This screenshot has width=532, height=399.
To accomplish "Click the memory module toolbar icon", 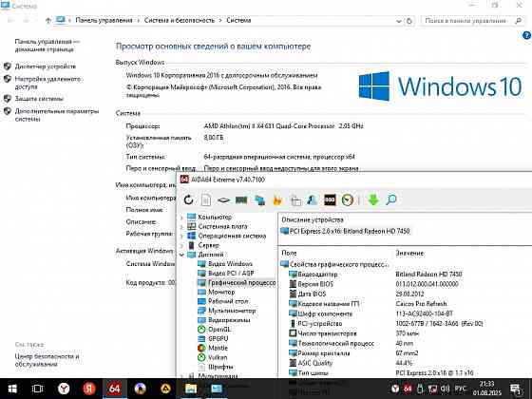I will [241, 199].
